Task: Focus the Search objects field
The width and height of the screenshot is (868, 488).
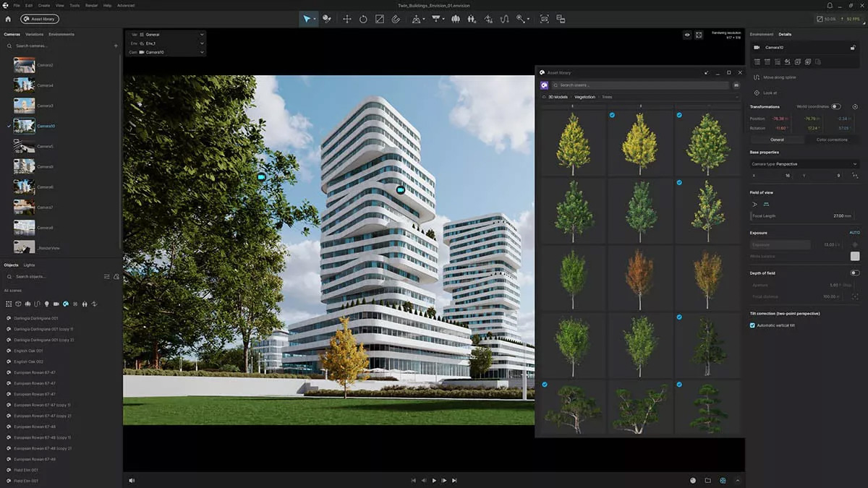Action: pos(54,276)
